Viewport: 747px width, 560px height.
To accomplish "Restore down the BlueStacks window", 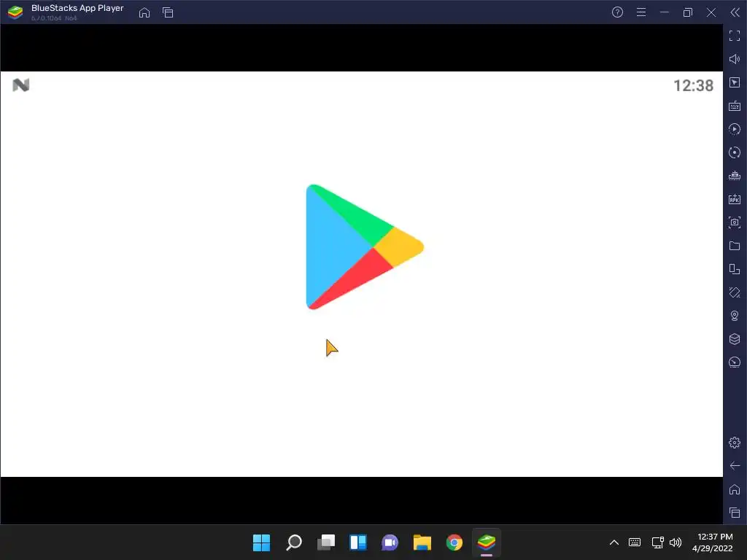I will 688,12.
